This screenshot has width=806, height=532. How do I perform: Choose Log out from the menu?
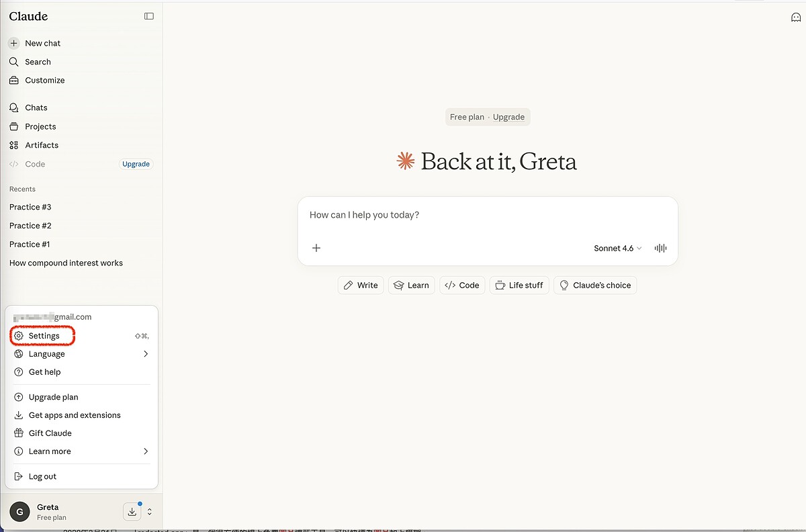[42, 476]
